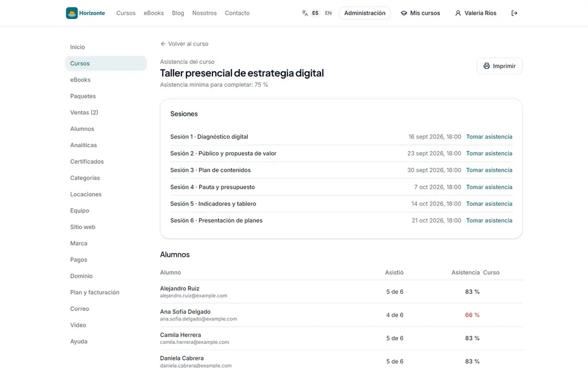The height and width of the screenshot is (368, 588).
Task: Click the Asistió column header
Action: [394, 273]
